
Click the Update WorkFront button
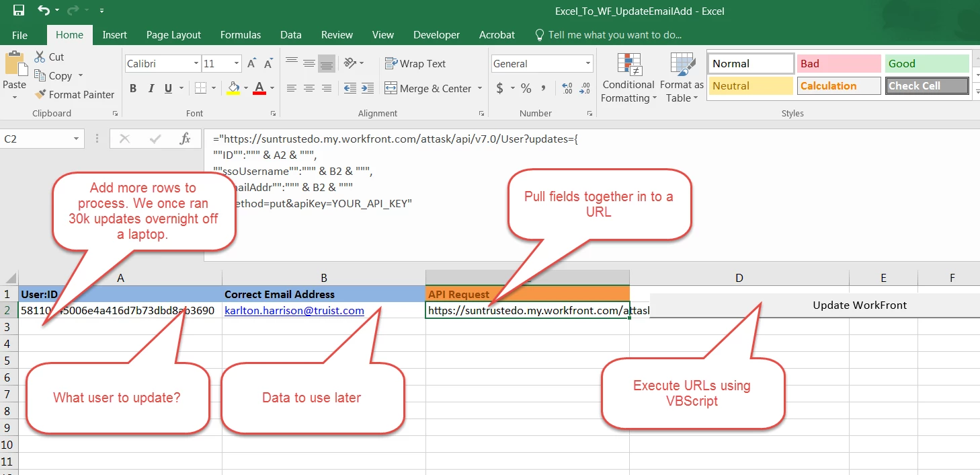(815, 305)
